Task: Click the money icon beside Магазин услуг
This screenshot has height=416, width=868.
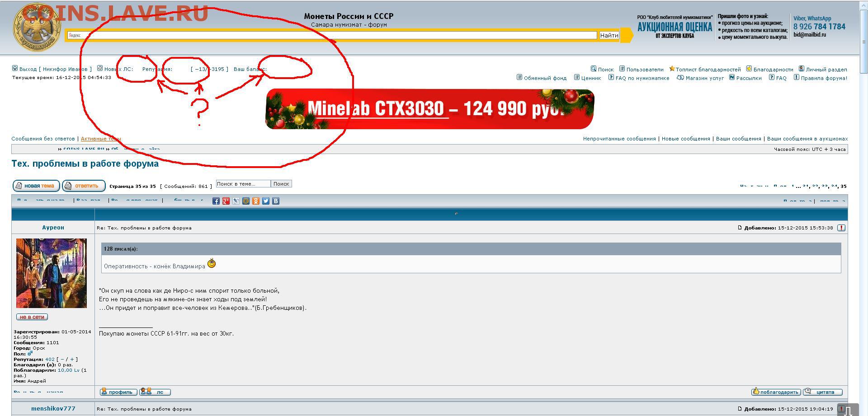Action: [680, 77]
